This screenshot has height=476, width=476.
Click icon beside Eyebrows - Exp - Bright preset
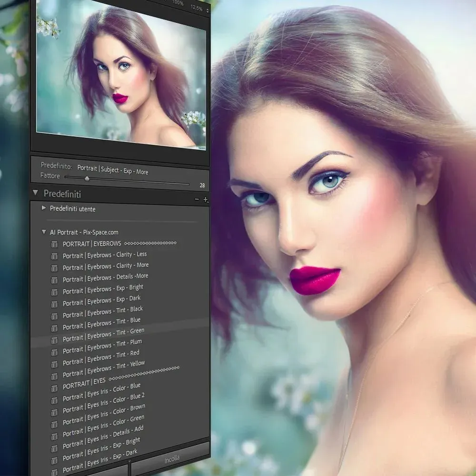(x=54, y=292)
